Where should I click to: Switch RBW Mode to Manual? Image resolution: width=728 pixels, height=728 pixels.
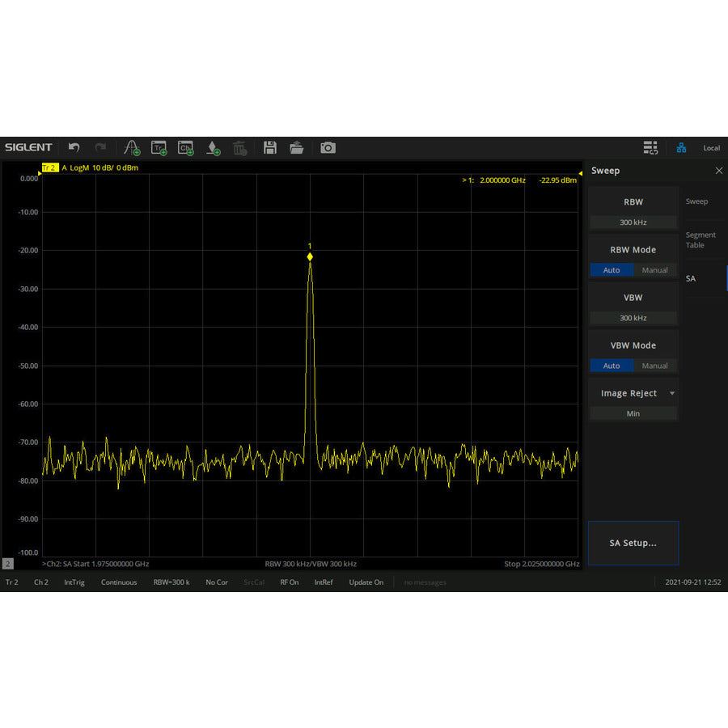654,270
